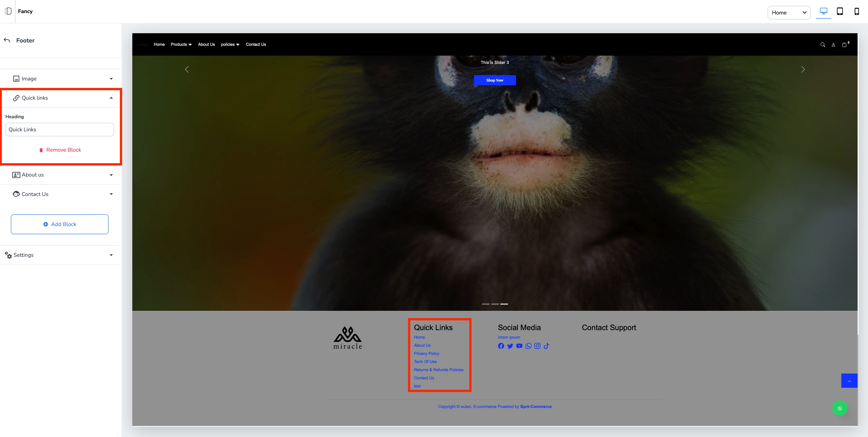The height and width of the screenshot is (437, 868).
Task: Click back arrow next to Footer
Action: click(x=7, y=40)
